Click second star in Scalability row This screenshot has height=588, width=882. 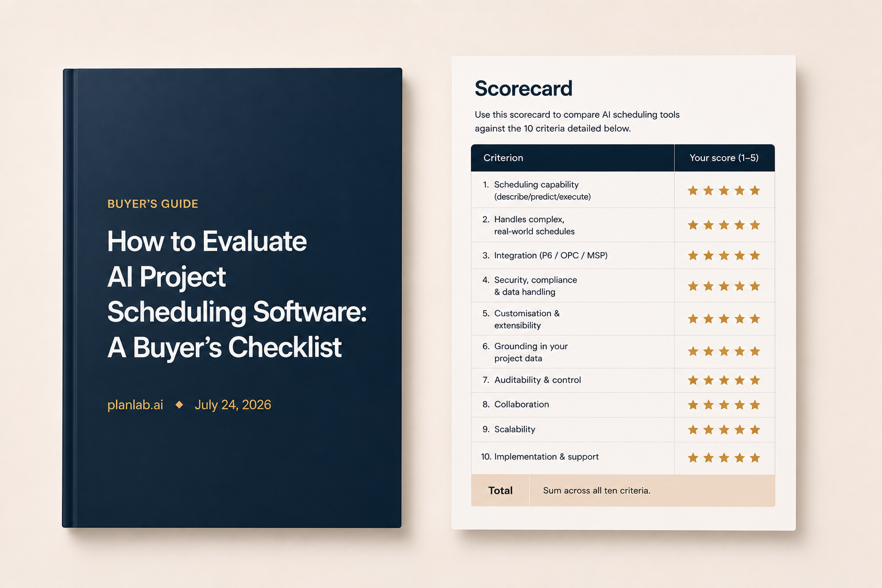click(709, 430)
